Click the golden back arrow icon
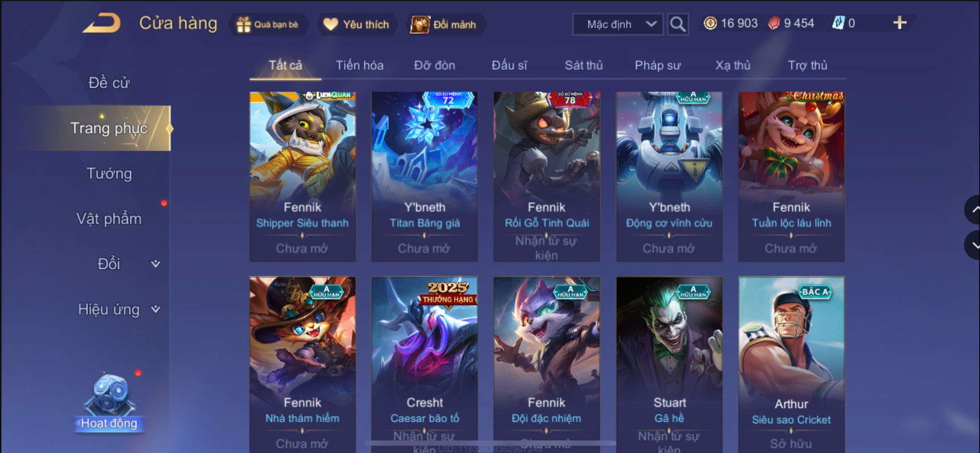The width and height of the screenshot is (980, 453). coord(102,23)
